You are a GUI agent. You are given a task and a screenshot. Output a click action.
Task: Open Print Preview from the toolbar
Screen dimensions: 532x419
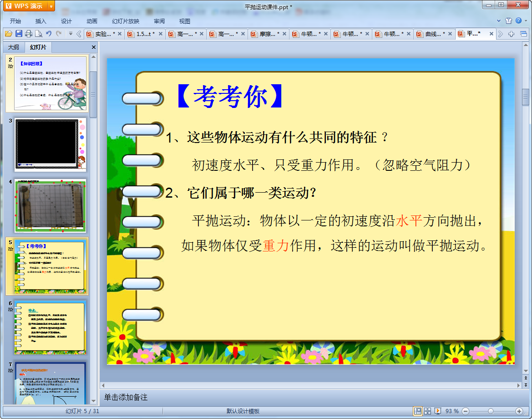(39, 34)
